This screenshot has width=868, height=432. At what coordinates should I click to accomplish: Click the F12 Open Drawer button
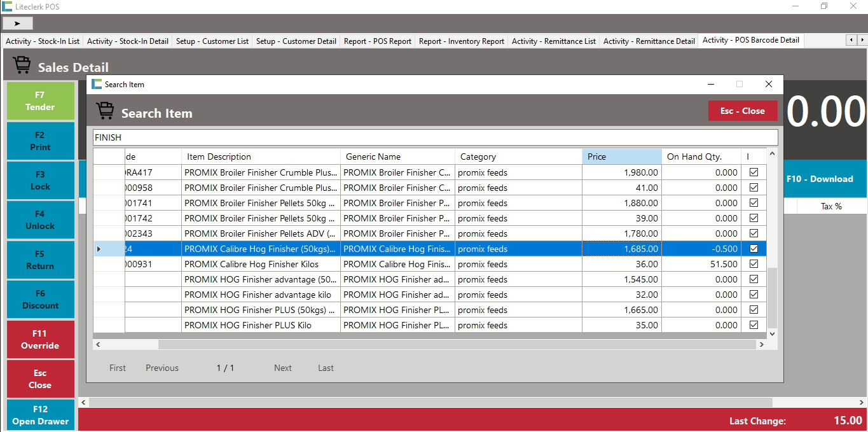40,415
